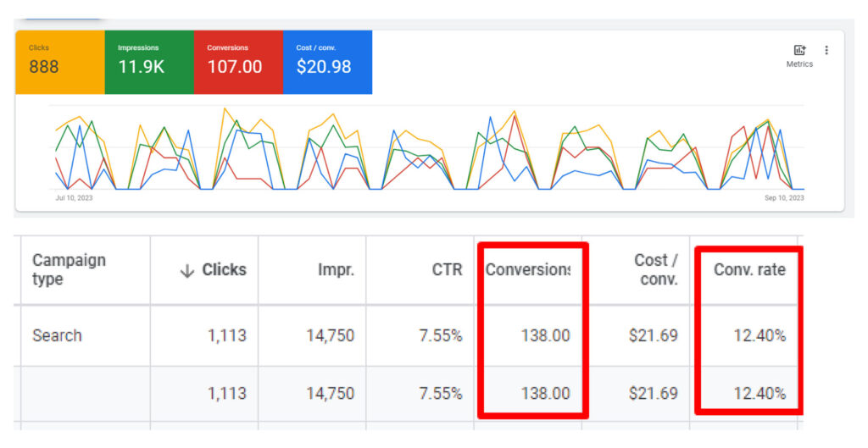Click $21.69 cost in the bottom totals row
The width and height of the screenshot is (868, 448).
click(653, 394)
